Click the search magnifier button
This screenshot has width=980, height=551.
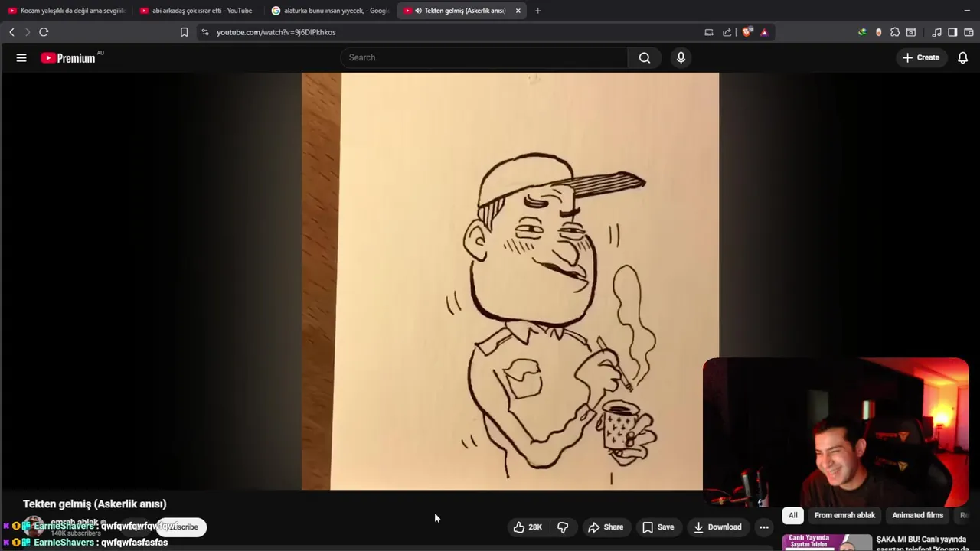645,57
